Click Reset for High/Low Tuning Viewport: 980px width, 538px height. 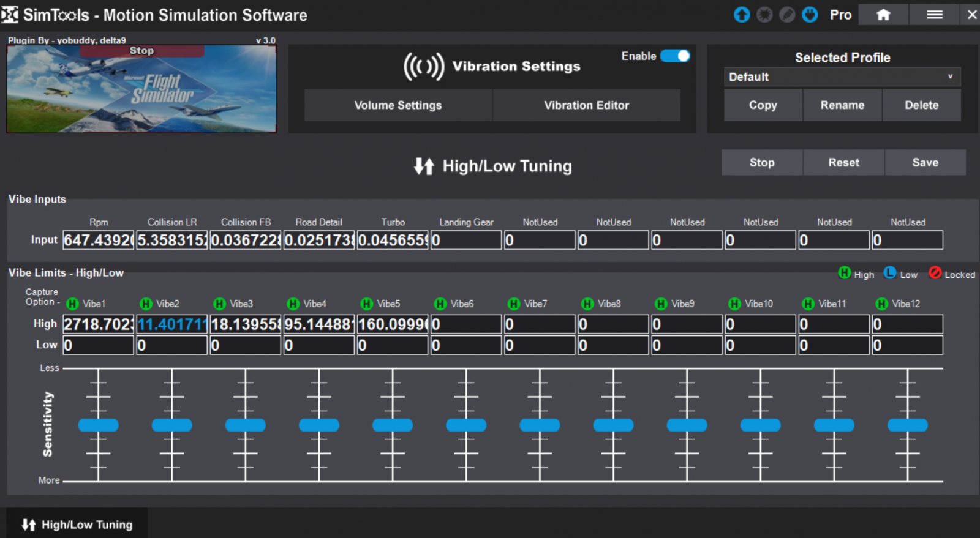click(843, 163)
